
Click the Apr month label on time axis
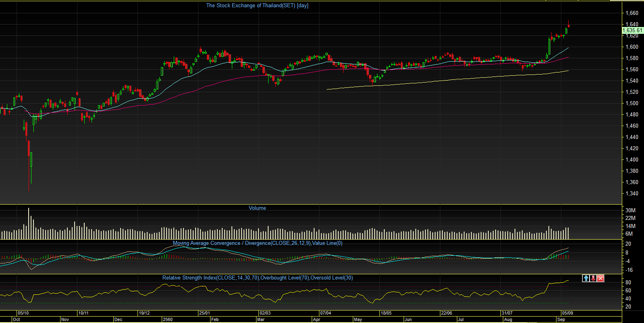pos(317,319)
